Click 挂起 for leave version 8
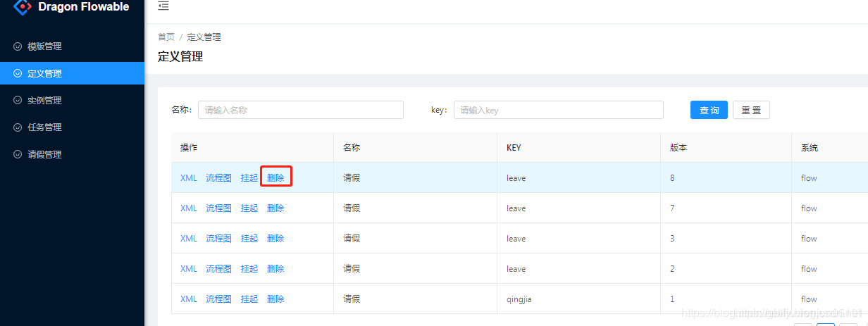The height and width of the screenshot is (326, 868). click(x=249, y=177)
